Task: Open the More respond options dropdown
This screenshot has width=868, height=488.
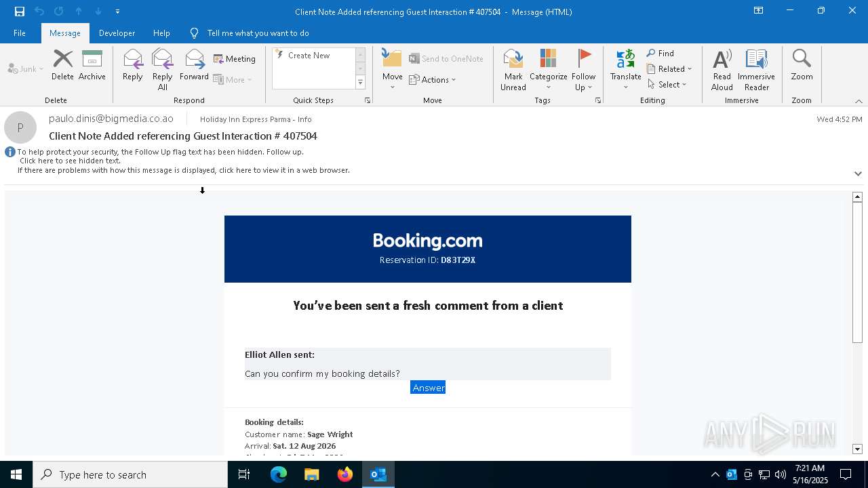Action: tap(233, 79)
